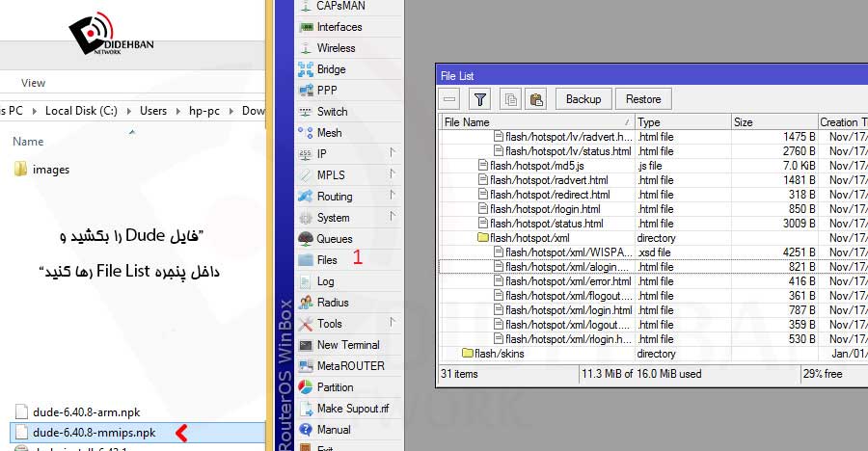
Task: Select dude-6.40.8-arm.npk file
Action: tap(77, 412)
